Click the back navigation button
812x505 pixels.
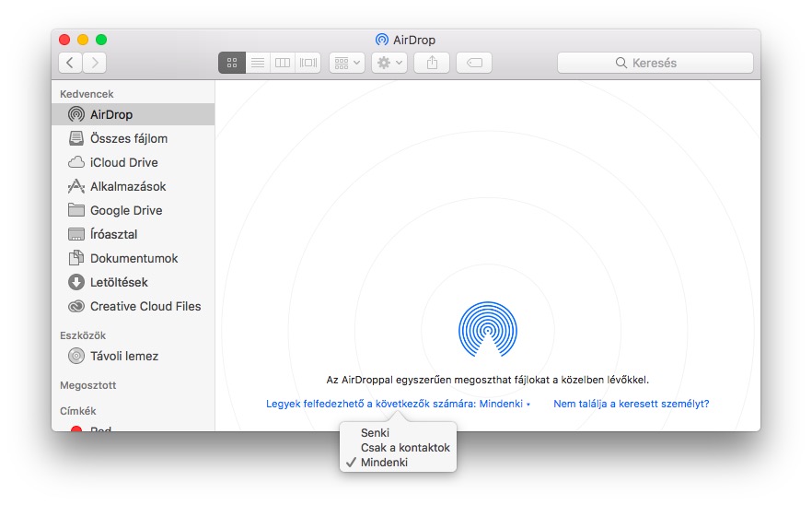point(70,63)
